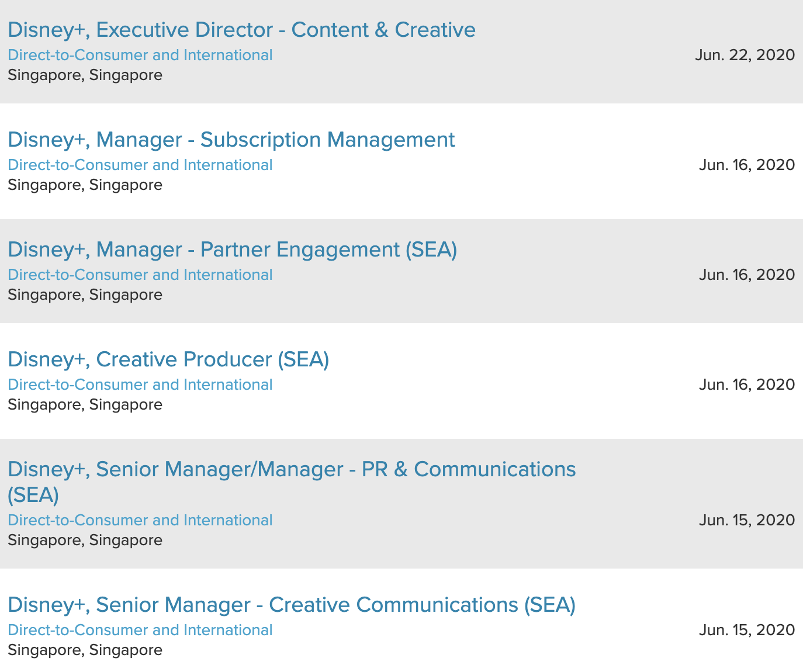Open the Executive Director - Content & Creative job
Image resolution: width=803 pixels, height=672 pixels.
click(x=241, y=30)
